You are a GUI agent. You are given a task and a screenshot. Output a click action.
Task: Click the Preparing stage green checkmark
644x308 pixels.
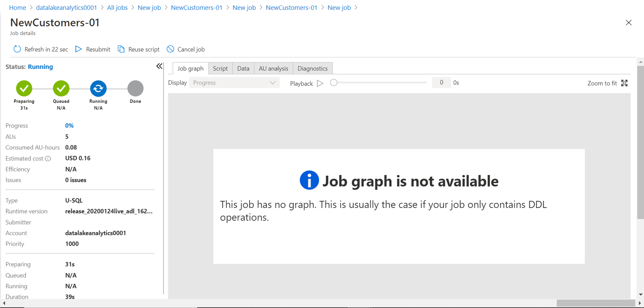[24, 88]
